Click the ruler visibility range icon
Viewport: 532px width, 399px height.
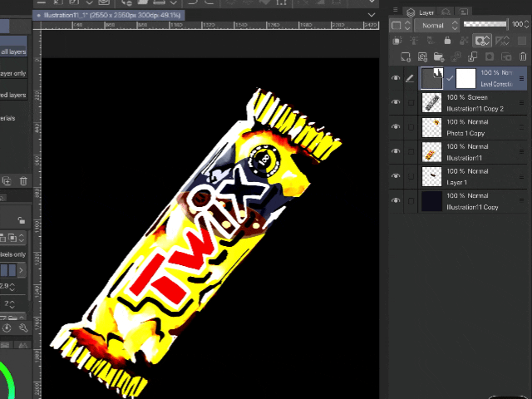tap(502, 41)
